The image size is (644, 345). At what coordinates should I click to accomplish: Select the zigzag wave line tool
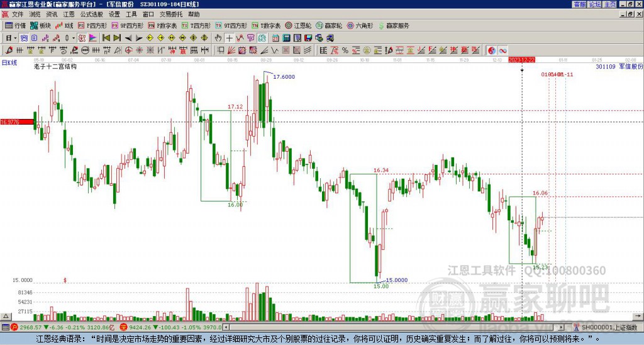[x=275, y=50]
